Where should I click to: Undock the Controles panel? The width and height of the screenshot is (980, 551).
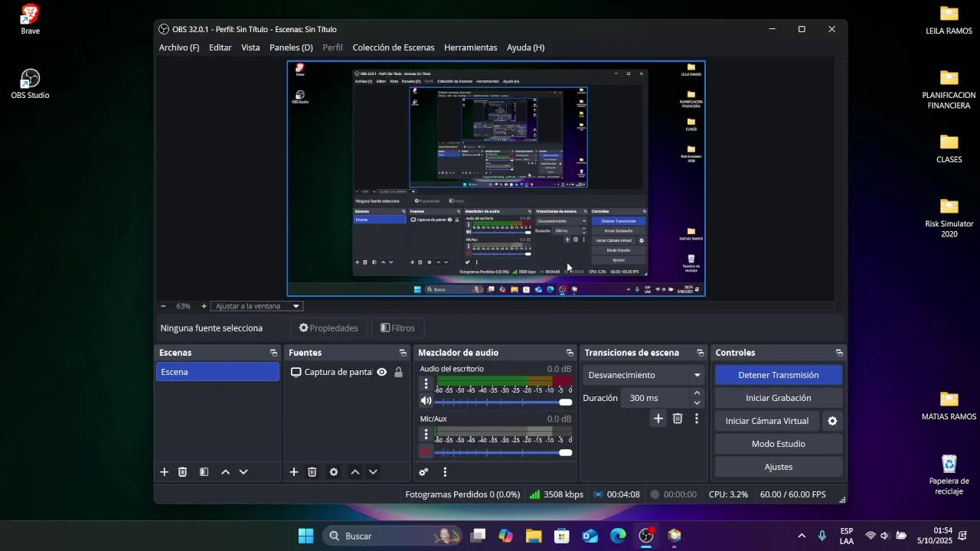839,353
